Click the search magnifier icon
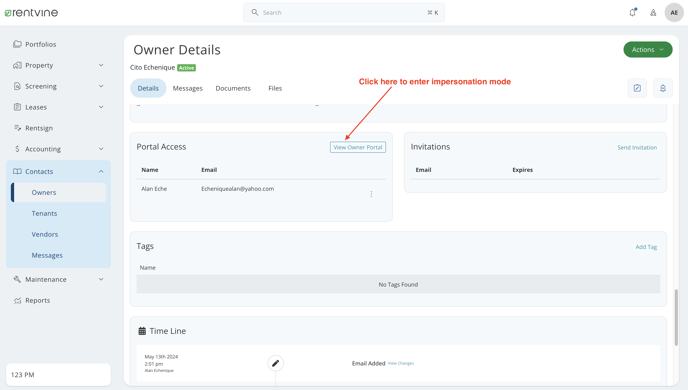Image resolution: width=688 pixels, height=390 pixels. pyautogui.click(x=254, y=12)
